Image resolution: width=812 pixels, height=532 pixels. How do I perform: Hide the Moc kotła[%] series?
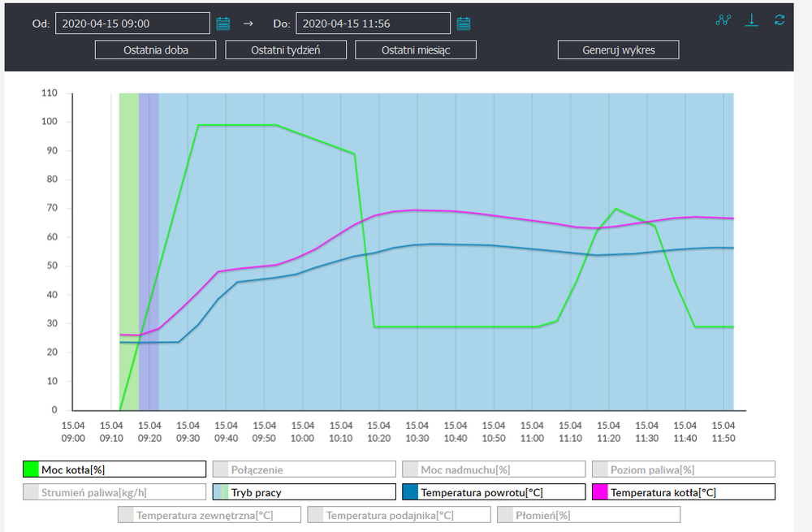point(114,469)
